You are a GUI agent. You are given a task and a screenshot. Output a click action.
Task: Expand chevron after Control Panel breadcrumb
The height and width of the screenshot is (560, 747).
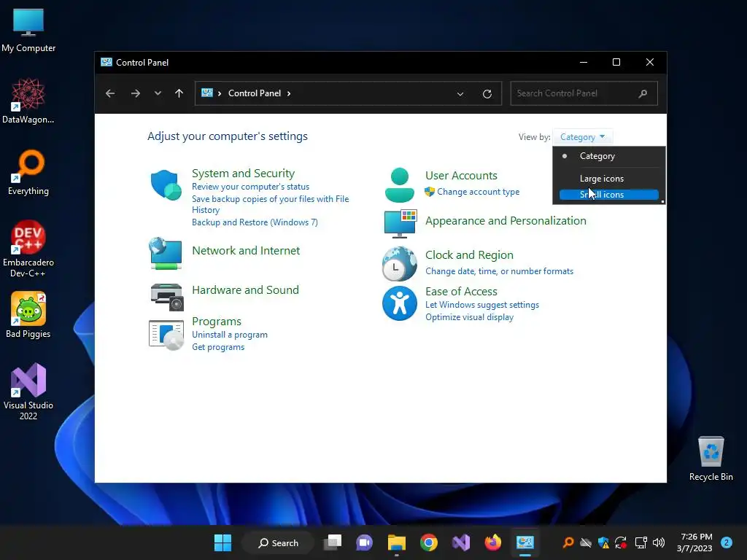pyautogui.click(x=289, y=93)
